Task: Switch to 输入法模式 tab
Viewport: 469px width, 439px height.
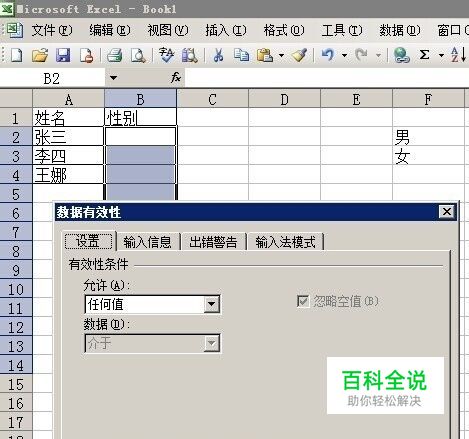Action: (x=285, y=242)
